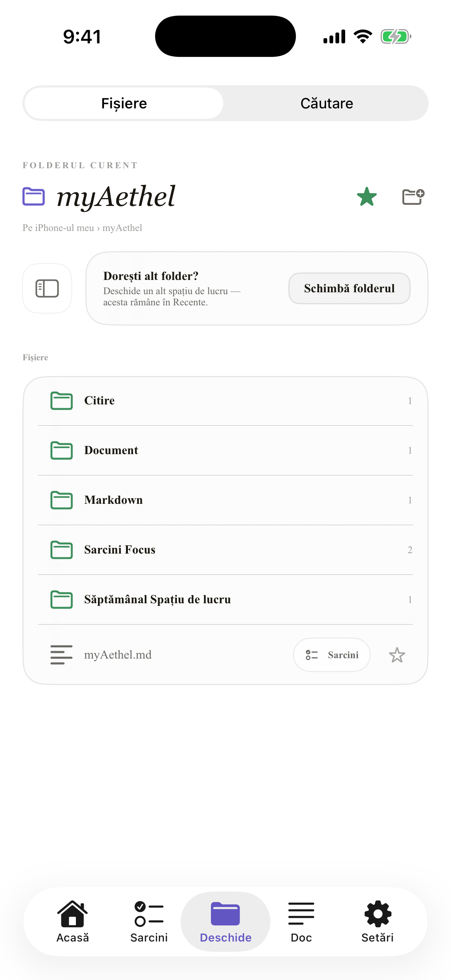Click the myAethel.md document lines icon
The image size is (451, 980).
pyautogui.click(x=61, y=655)
